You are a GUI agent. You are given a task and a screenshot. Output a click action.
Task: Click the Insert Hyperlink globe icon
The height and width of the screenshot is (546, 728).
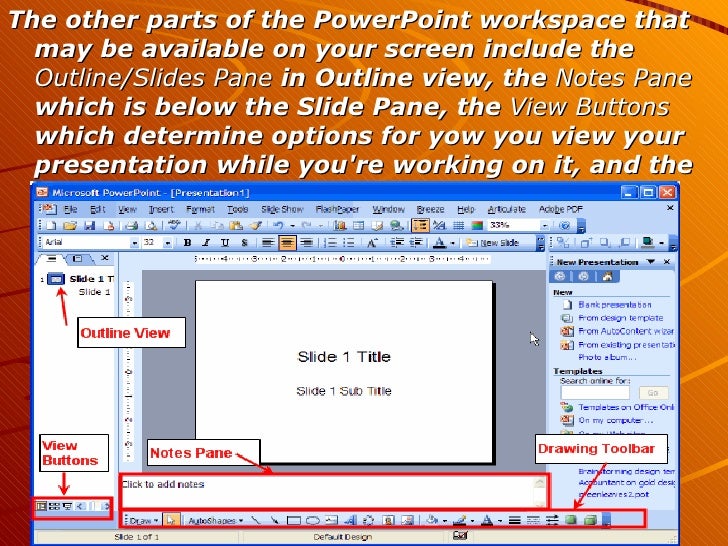pos(396,226)
